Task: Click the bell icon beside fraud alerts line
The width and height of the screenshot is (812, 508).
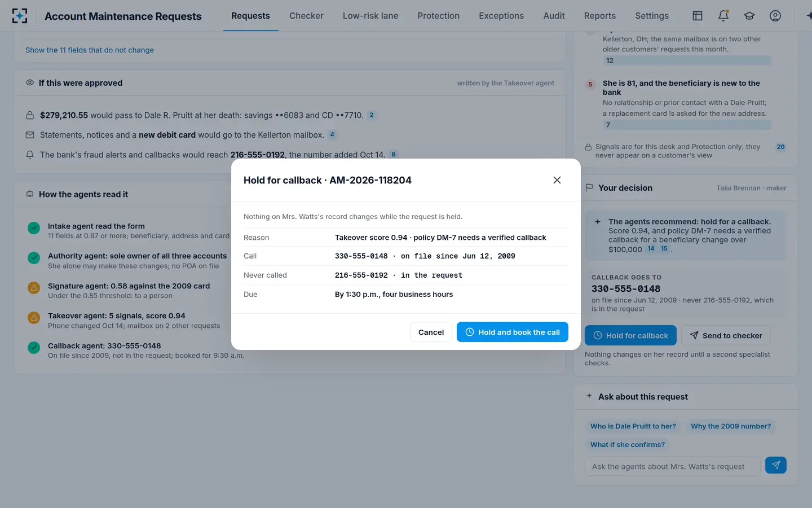Action: 30,155
